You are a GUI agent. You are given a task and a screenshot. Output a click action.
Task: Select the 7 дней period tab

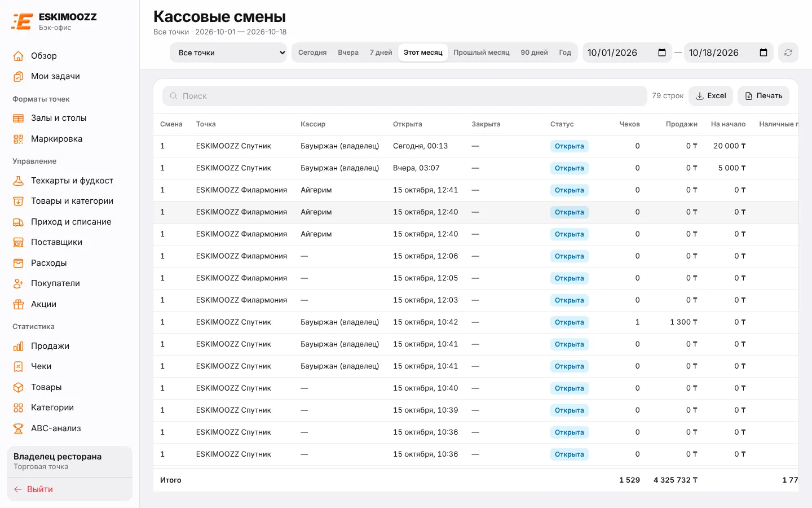[381, 52]
